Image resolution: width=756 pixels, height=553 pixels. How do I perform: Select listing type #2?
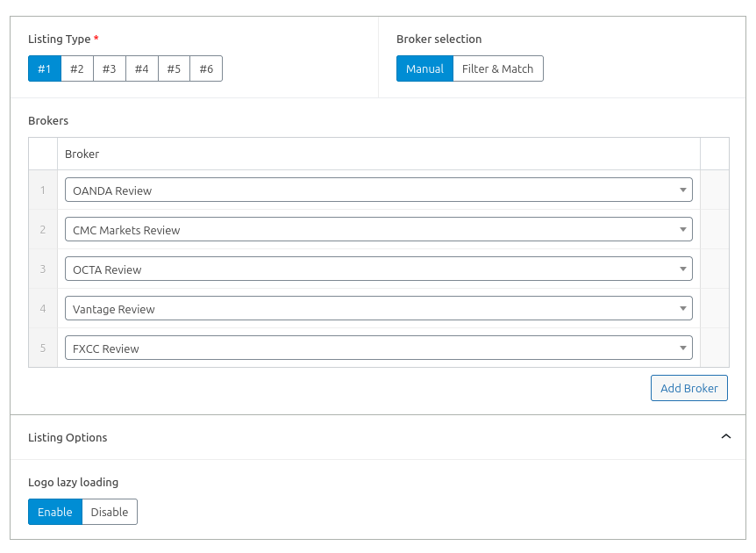pos(77,68)
